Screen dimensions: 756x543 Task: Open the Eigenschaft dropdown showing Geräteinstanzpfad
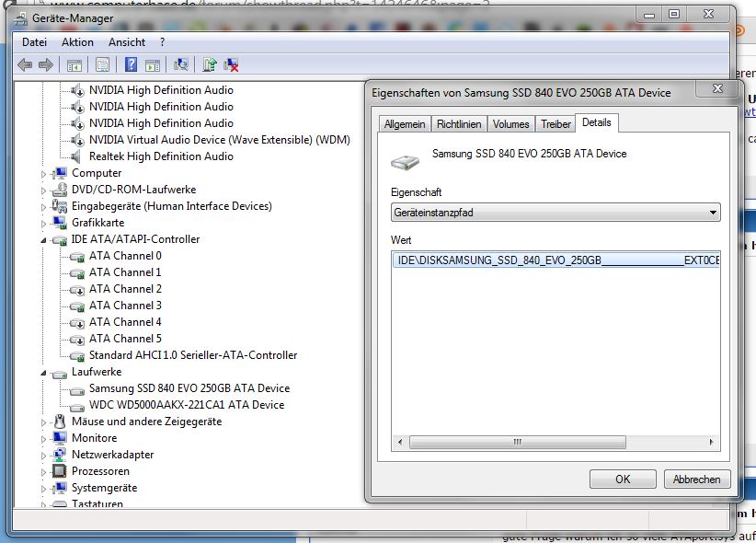pos(556,213)
